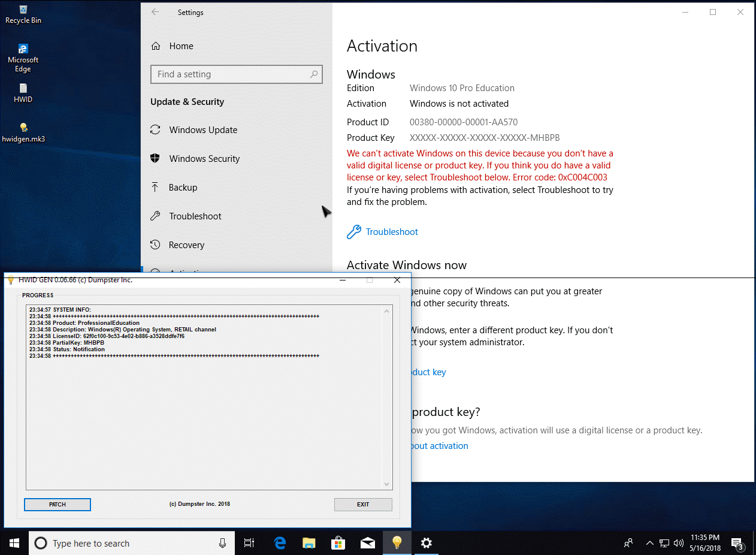756x555 pixels.
Task: Click the Find a setting search box
Action: 236,74
